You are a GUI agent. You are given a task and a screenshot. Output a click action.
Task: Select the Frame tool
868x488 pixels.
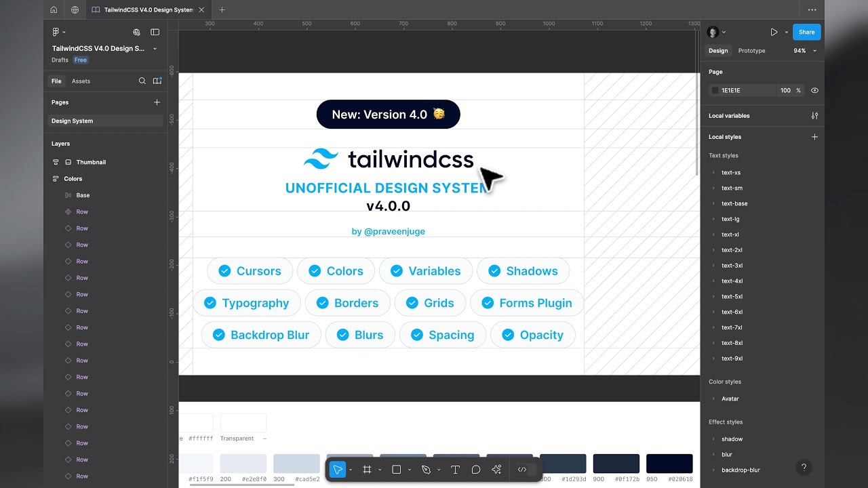367,469
